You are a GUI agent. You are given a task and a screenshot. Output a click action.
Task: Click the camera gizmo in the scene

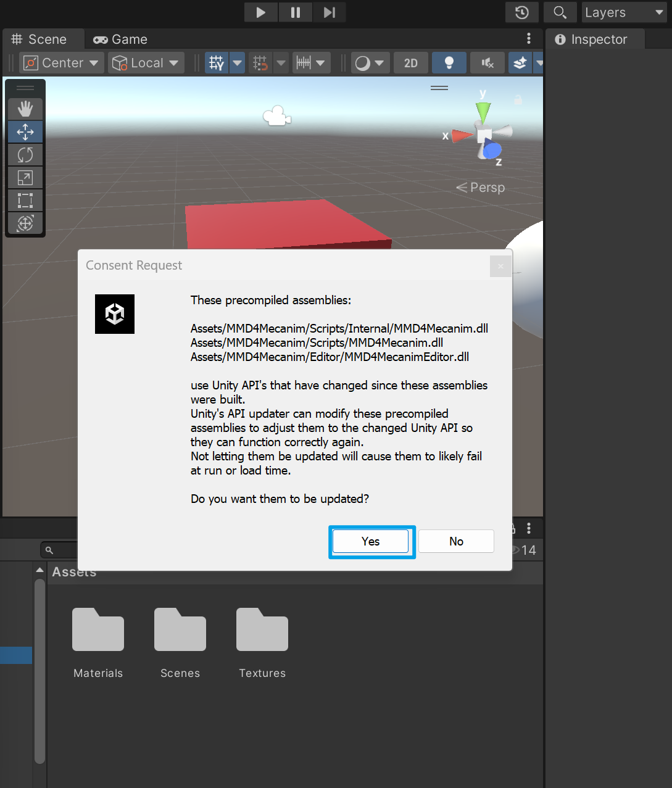[x=277, y=116]
